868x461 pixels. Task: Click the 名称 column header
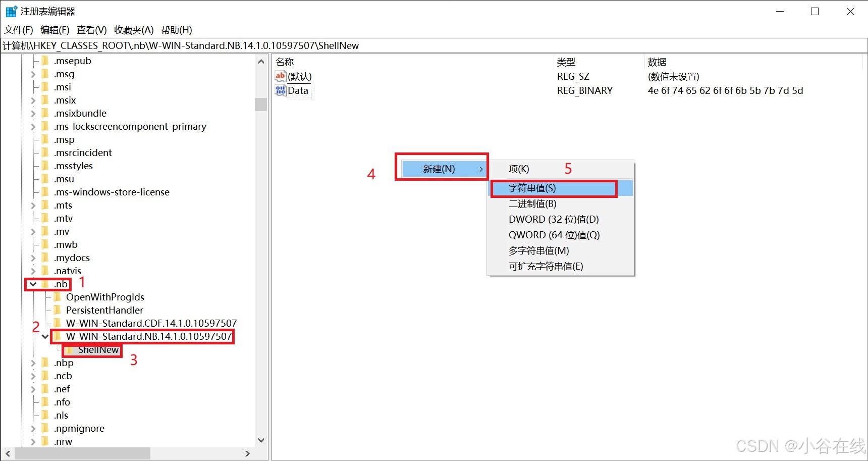click(413, 62)
